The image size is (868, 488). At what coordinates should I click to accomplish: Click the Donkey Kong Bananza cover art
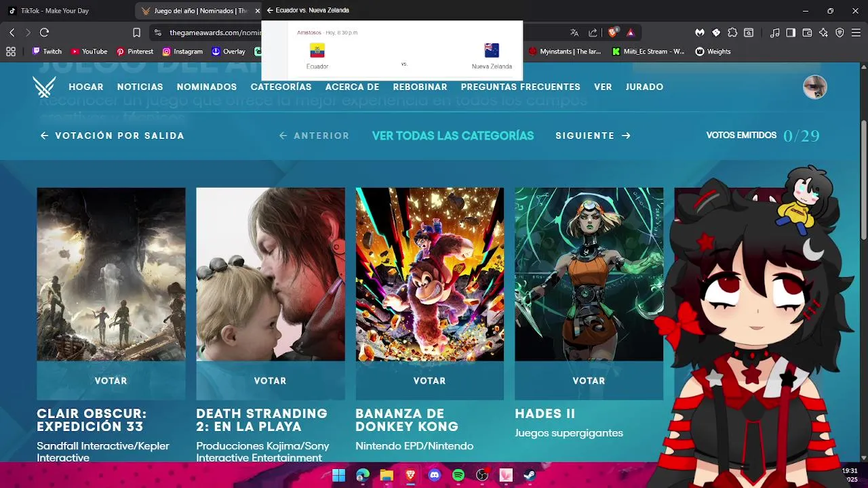tap(429, 274)
